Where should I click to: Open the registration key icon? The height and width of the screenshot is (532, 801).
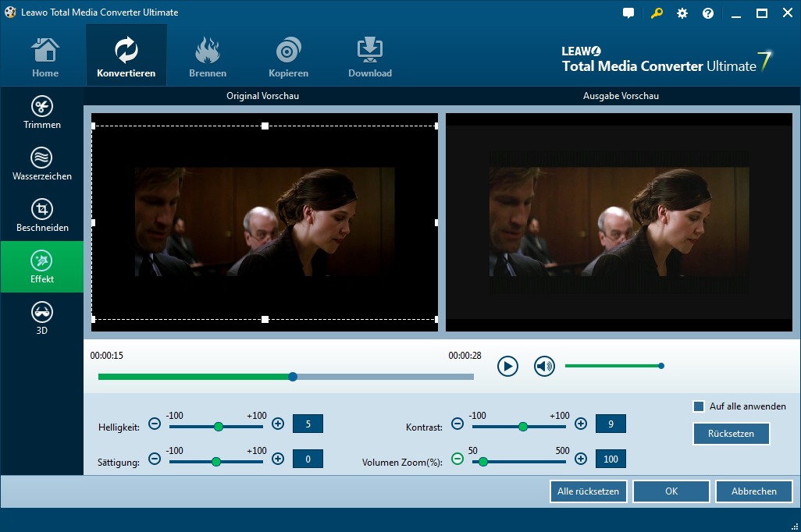pyautogui.click(x=657, y=13)
